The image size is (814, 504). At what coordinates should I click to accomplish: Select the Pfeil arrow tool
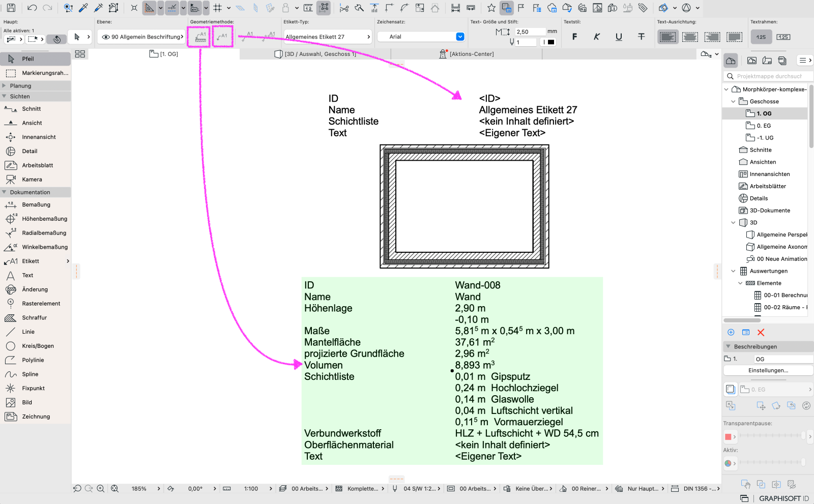(36, 58)
